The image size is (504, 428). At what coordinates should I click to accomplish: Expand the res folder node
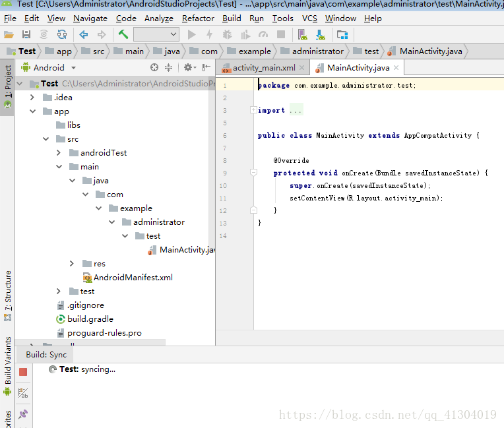[72, 264]
